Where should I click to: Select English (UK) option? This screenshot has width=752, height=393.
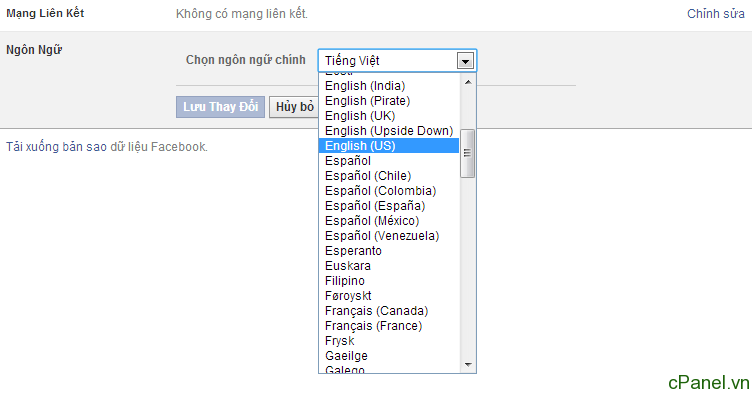tap(389, 116)
